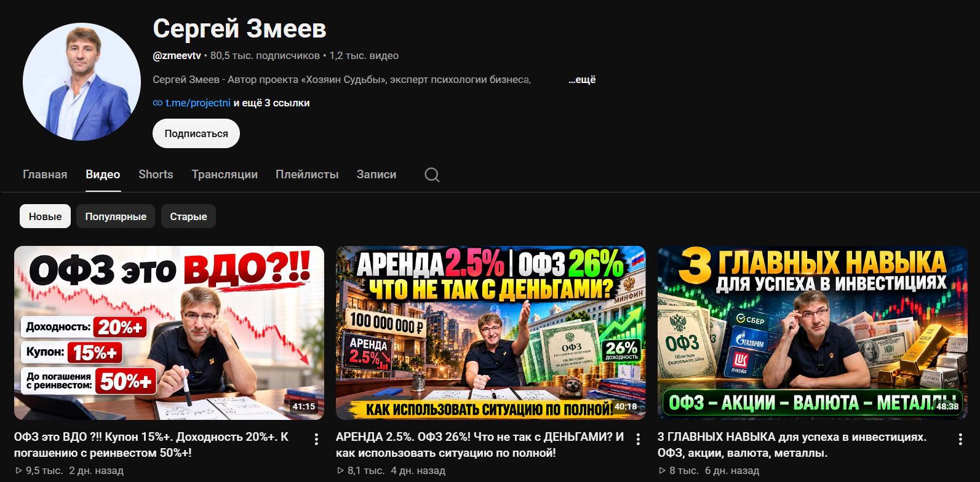980x482 pixels.
Task: Select the Популярные sort chip
Action: coord(116,216)
